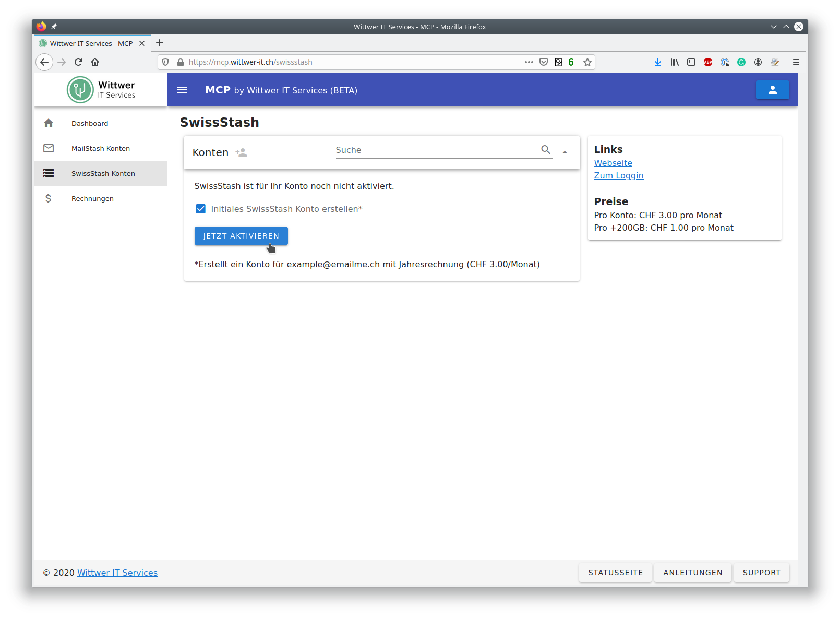This screenshot has height=619, width=840.
Task: Click the Suche search field
Action: 437,150
